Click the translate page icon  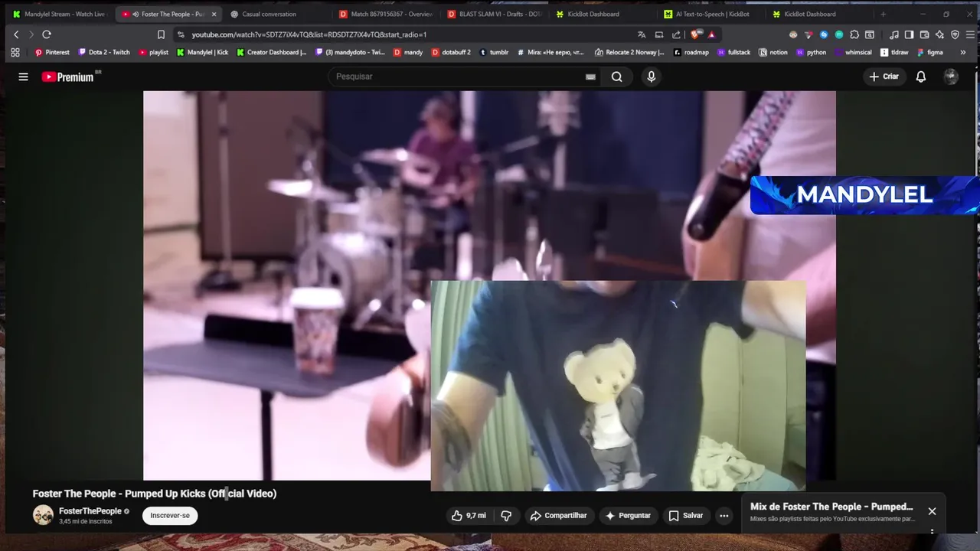(642, 34)
